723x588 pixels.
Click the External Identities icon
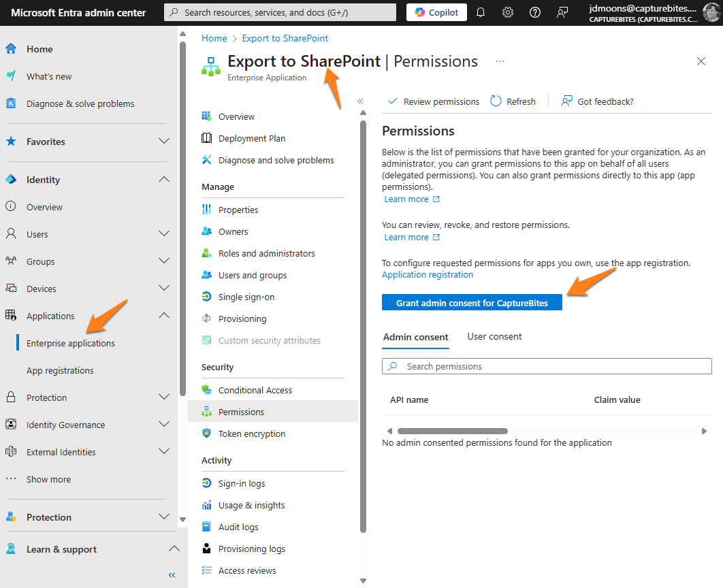[11, 452]
